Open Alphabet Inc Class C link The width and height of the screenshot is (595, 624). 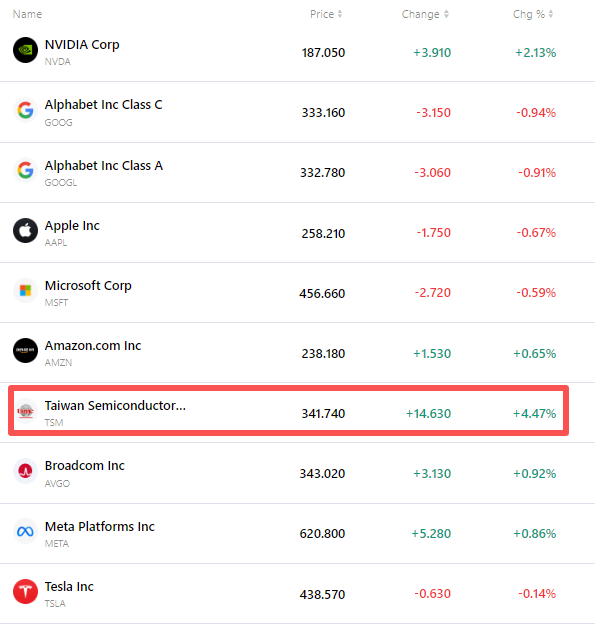tap(103, 105)
